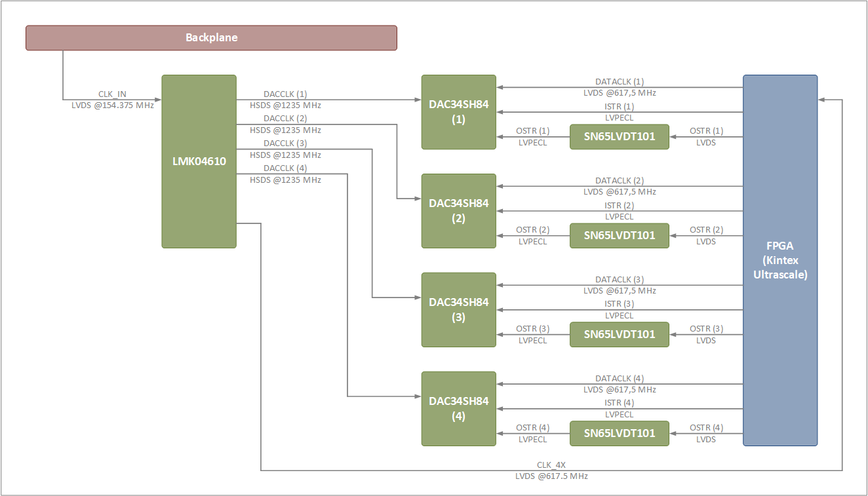Click "LVDS @617.5 MHz" beneath CLK_4X
Image resolution: width=868 pixels, height=496 pixels.
(x=551, y=476)
